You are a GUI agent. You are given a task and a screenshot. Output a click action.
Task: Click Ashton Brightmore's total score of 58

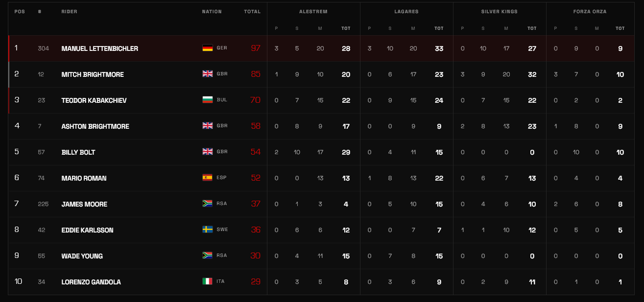point(256,126)
